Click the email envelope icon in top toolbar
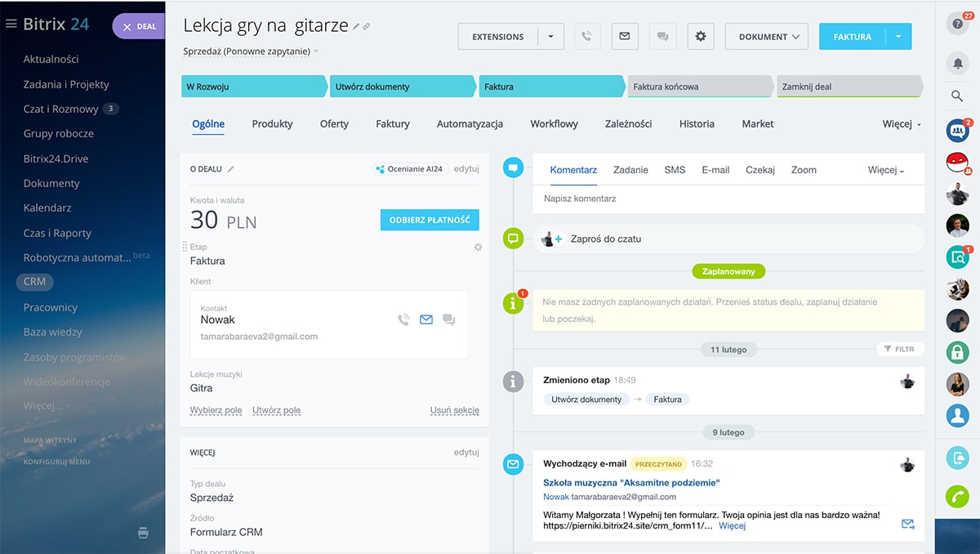The width and height of the screenshot is (980, 554). tap(625, 37)
